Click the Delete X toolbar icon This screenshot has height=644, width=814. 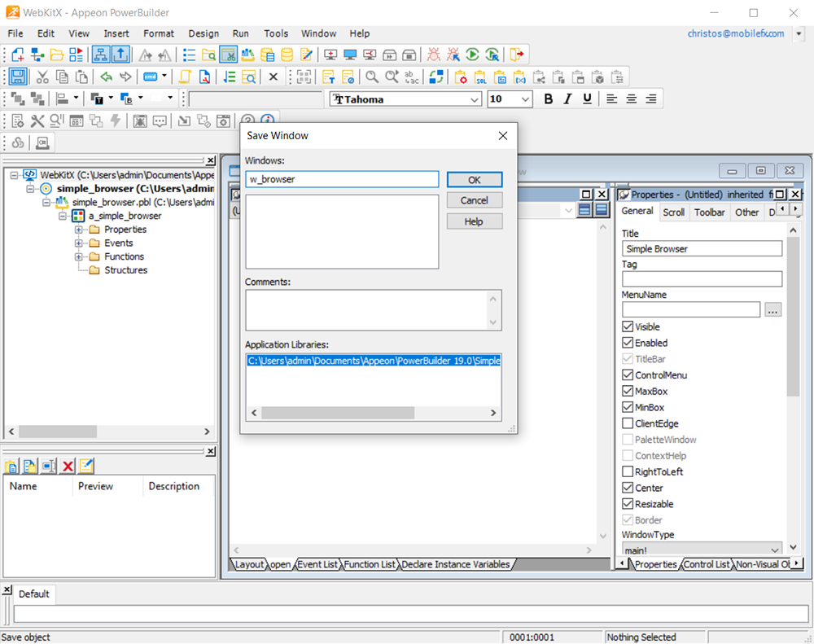coord(274,77)
